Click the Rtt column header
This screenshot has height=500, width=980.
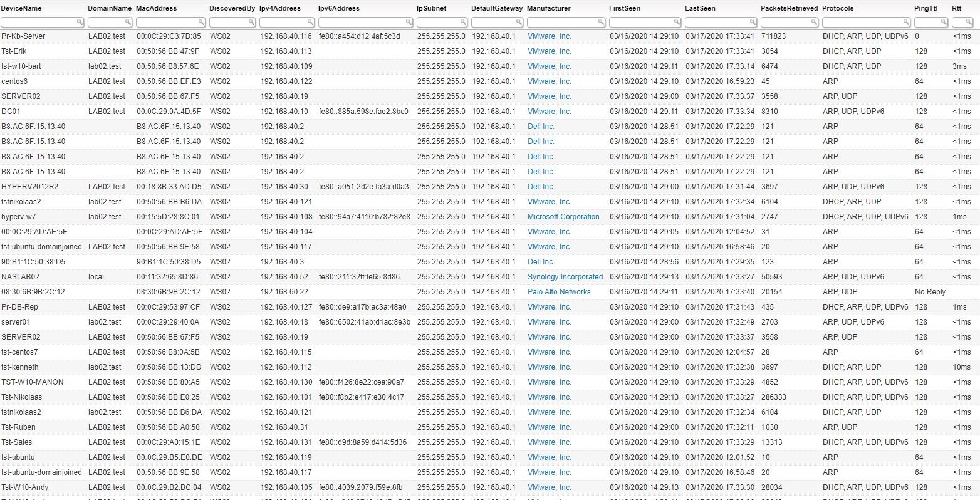point(956,9)
